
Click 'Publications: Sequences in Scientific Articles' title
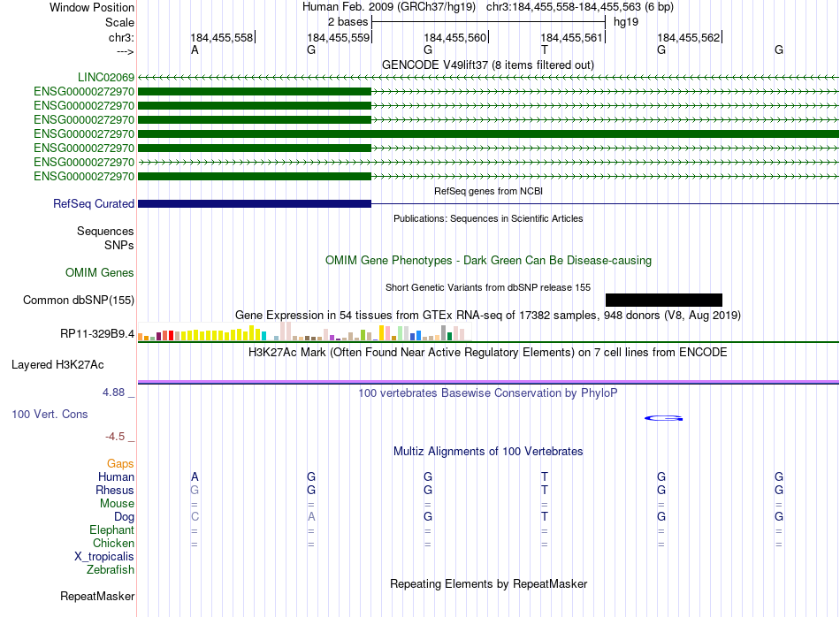coord(488,218)
